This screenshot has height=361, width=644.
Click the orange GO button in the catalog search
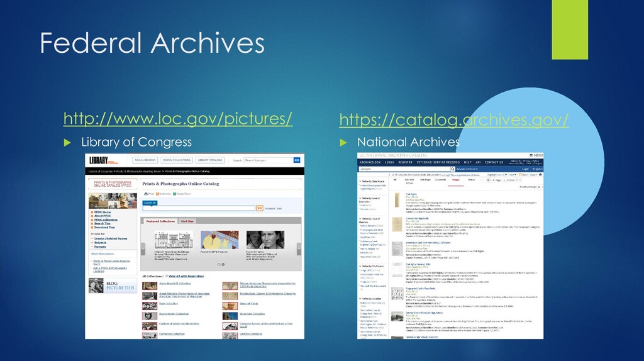tap(260, 208)
